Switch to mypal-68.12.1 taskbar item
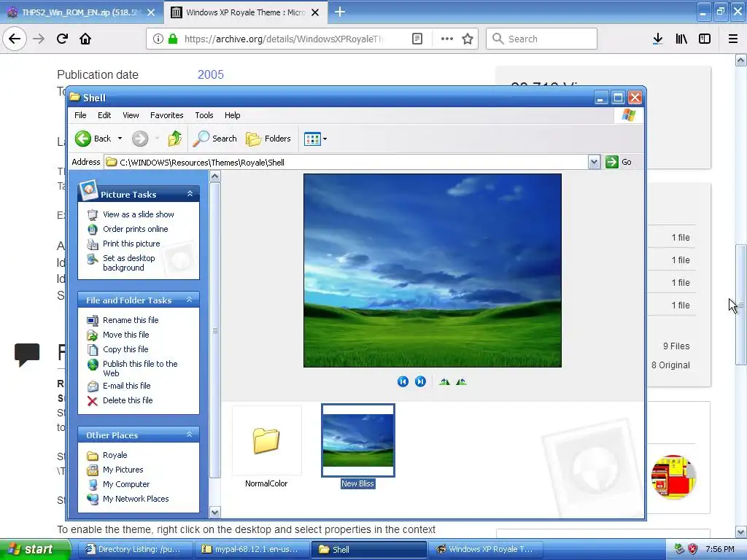Viewport: 747px width, 560px height. (252, 549)
